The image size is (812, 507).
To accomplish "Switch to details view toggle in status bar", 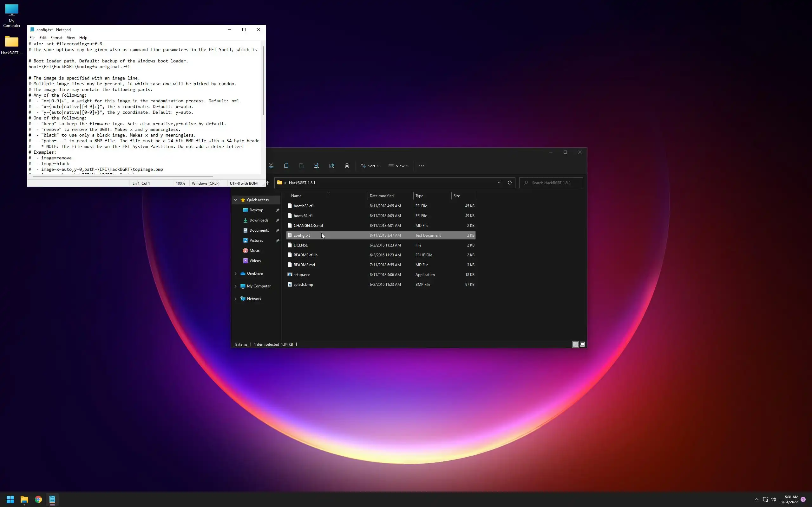I will [575, 344].
